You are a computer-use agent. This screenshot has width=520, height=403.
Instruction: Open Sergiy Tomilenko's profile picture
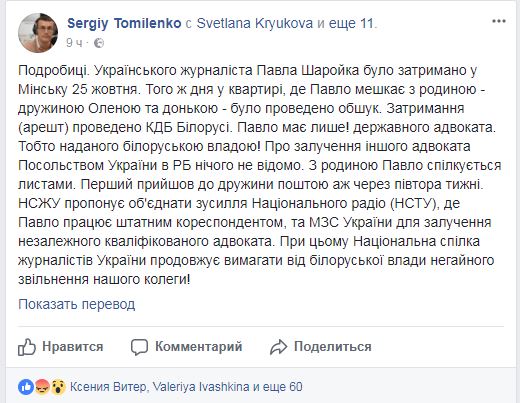[38, 33]
